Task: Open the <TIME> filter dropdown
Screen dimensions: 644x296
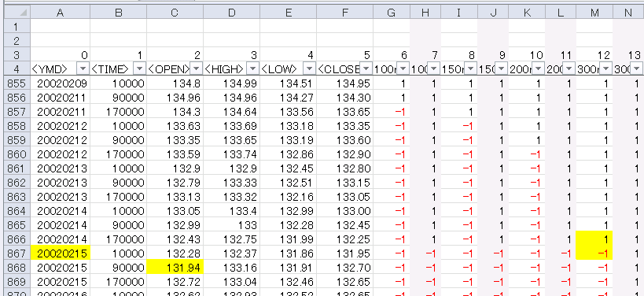Action: coord(140,68)
